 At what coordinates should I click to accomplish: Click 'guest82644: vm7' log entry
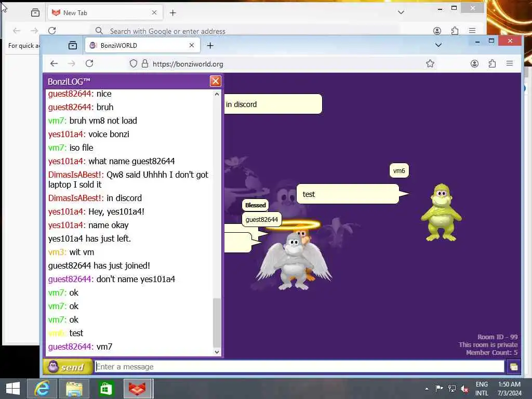pyautogui.click(x=80, y=347)
